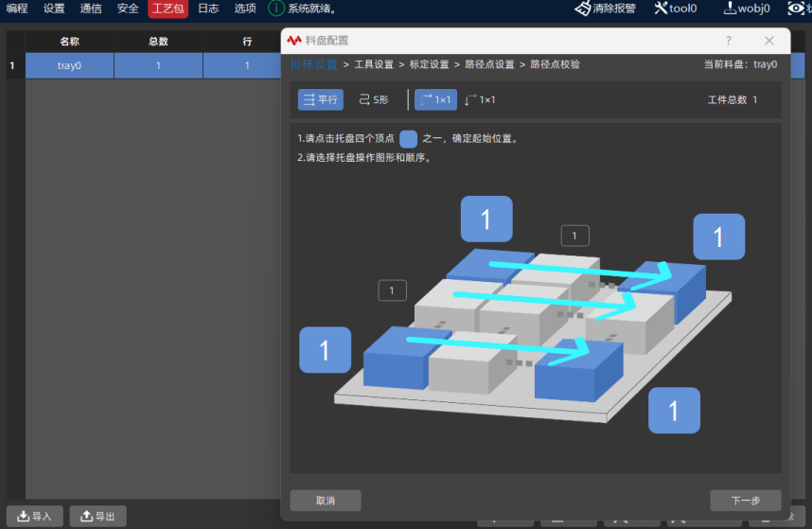Close the 料盘配置 dialog

click(769, 41)
